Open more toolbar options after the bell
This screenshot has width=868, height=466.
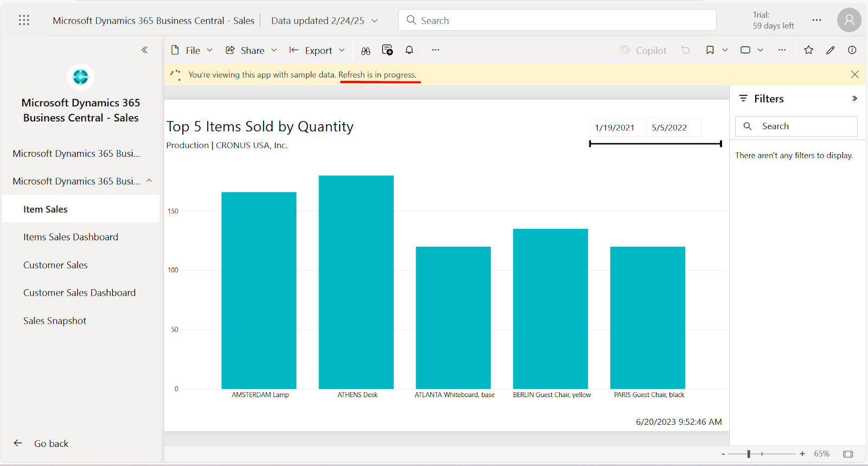(435, 50)
